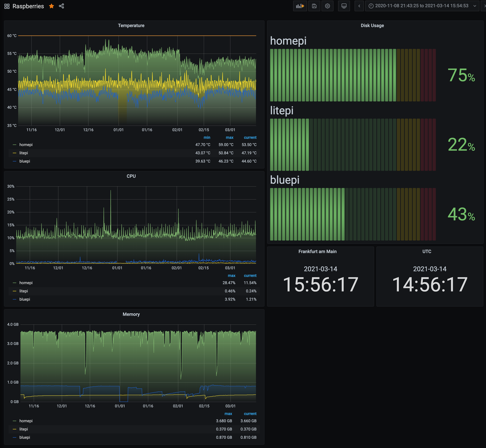This screenshot has width=486, height=448.
Task: Save the dashboard with the disk icon
Action: pyautogui.click(x=314, y=6)
